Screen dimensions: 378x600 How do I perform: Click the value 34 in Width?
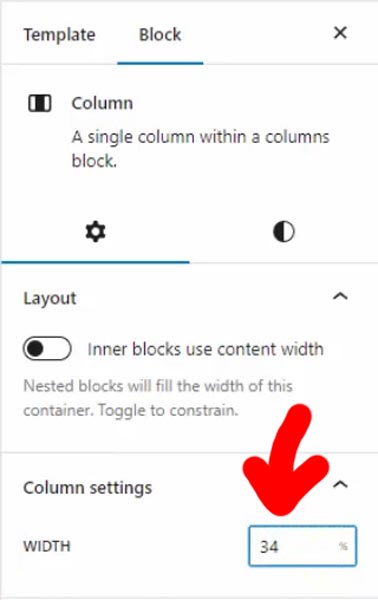[269, 546]
